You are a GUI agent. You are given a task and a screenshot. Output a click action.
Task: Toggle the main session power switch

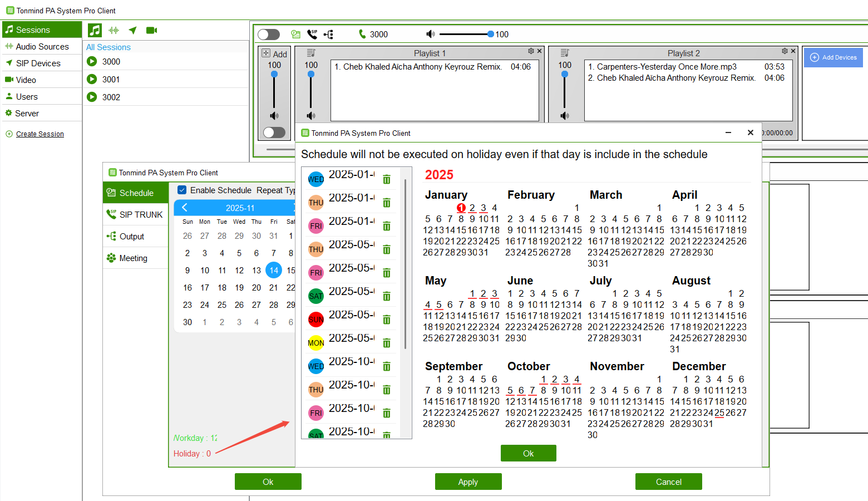coord(269,35)
